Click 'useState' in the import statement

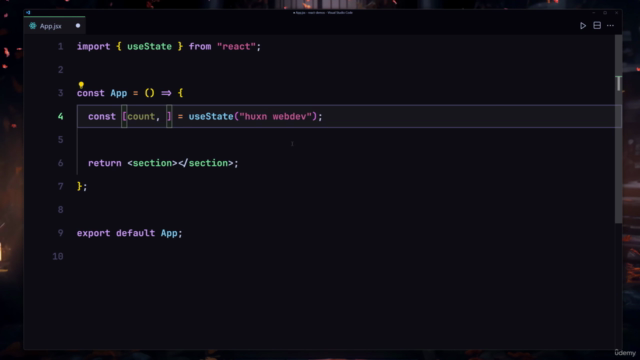(149, 47)
